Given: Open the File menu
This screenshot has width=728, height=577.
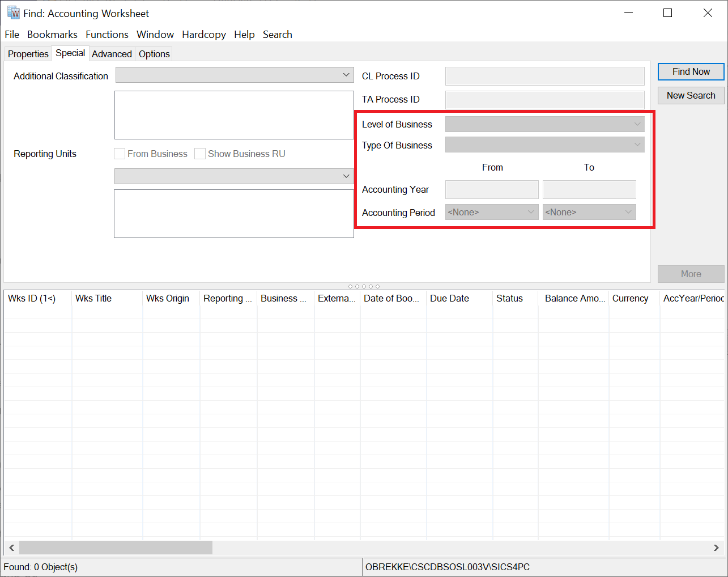Looking at the screenshot, I should pyautogui.click(x=11, y=35).
